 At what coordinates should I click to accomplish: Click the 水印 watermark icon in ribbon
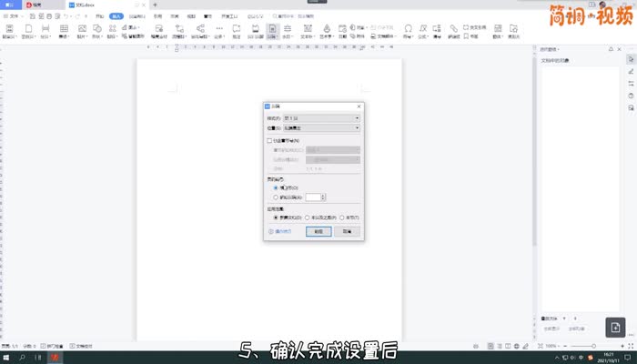pos(288,30)
